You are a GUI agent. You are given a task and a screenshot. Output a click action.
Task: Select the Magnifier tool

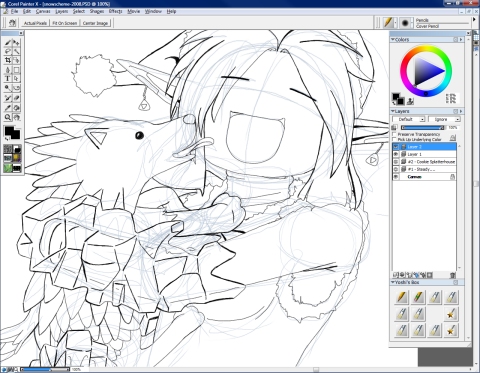tap(8, 117)
